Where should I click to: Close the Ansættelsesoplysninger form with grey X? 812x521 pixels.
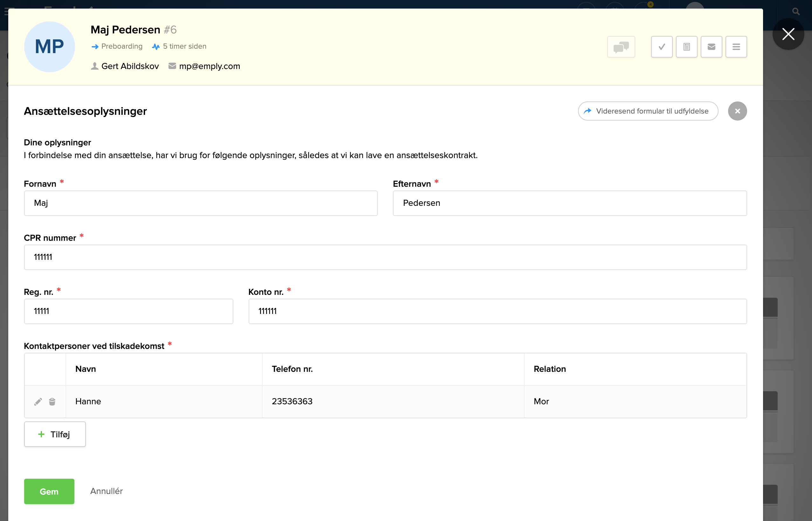click(x=737, y=111)
